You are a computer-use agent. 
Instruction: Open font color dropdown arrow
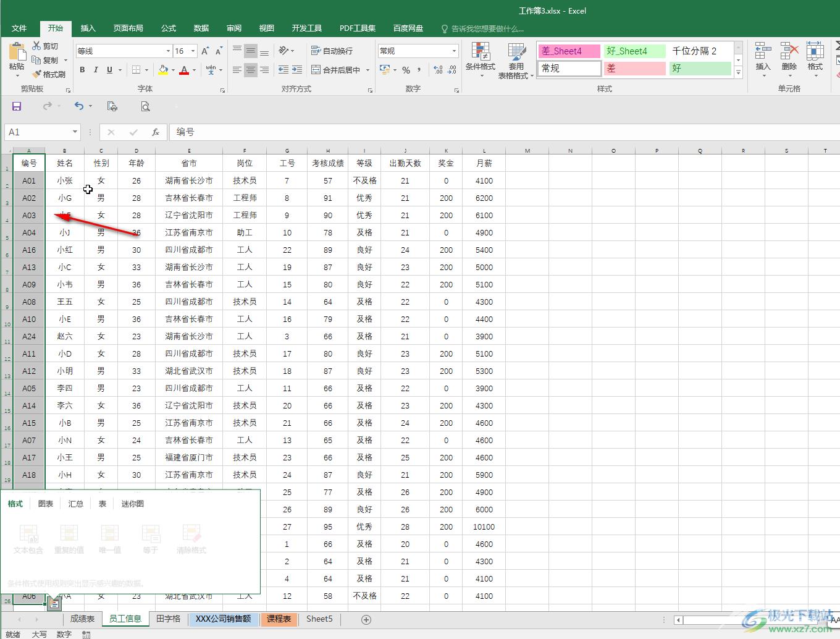[194, 70]
